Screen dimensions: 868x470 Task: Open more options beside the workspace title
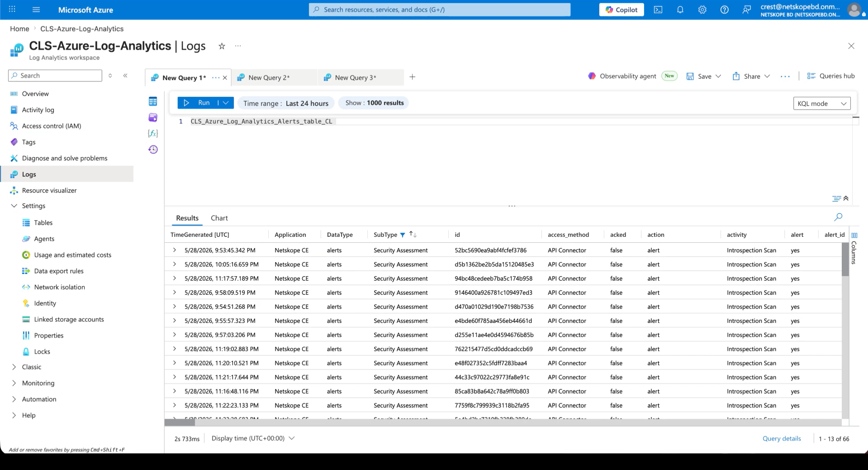tap(238, 46)
